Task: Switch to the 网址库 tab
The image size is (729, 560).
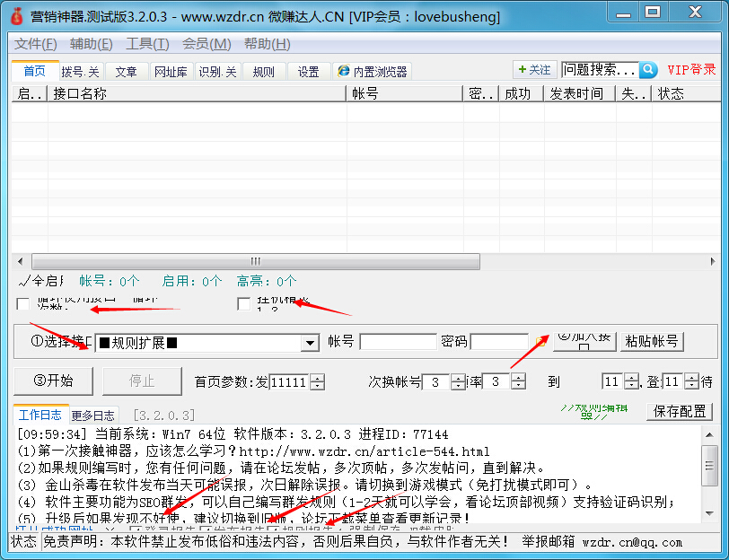Action: pos(170,72)
